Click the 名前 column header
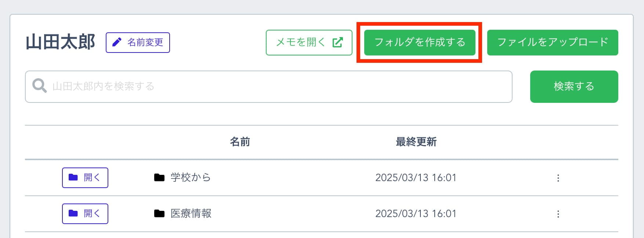The image size is (644, 238). [x=240, y=142]
